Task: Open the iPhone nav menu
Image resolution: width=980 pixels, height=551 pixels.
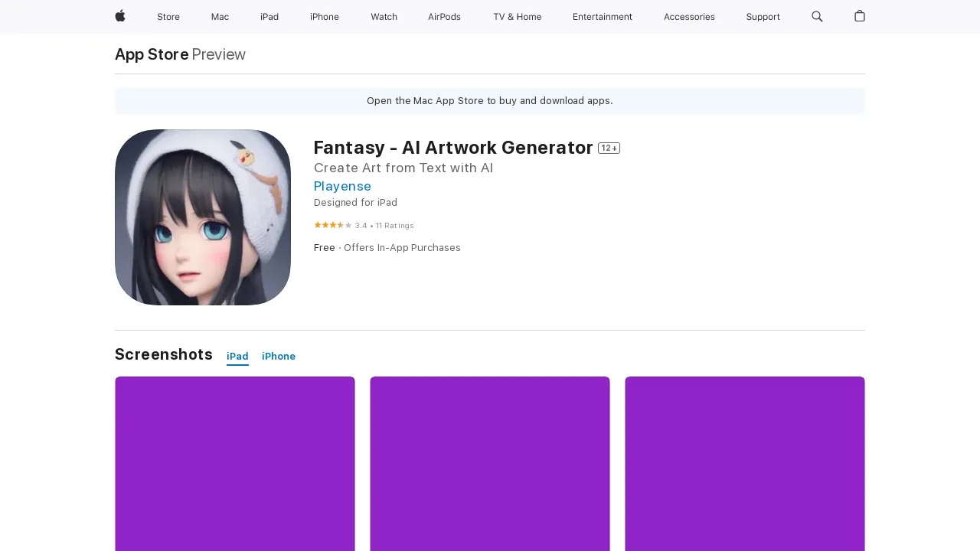Action: click(325, 17)
